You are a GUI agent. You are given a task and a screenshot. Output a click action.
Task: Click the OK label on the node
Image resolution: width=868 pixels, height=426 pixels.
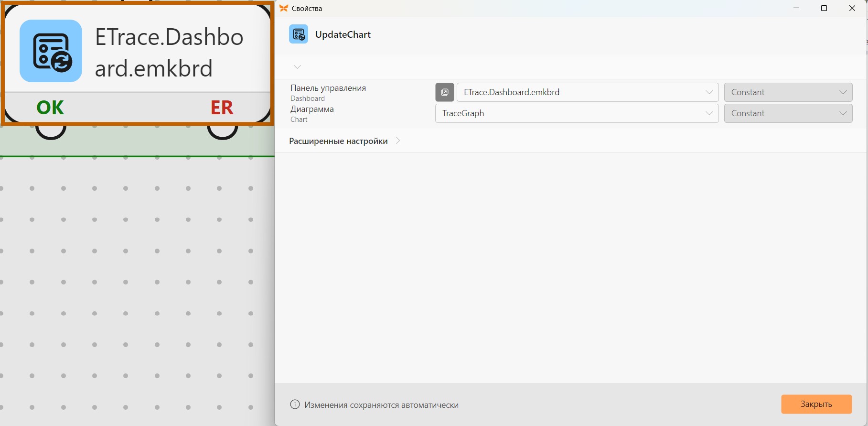(50, 108)
